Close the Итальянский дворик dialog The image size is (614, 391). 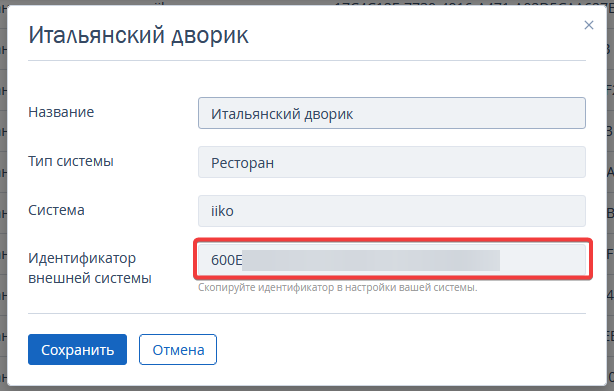589,25
